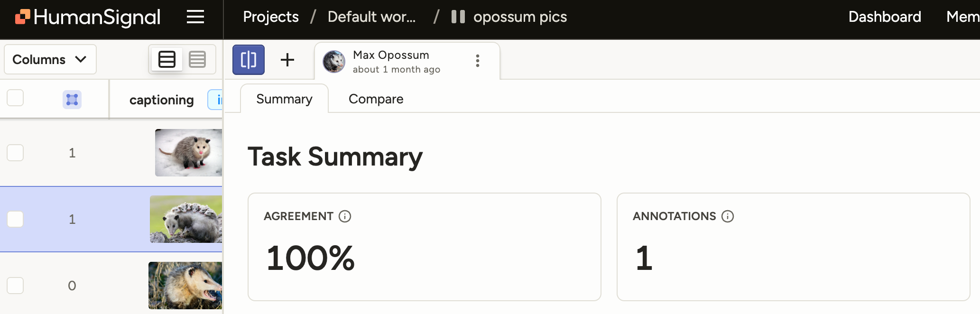Show Annotations info tooltip icon
Viewport: 980px width, 314px height.
(728, 216)
